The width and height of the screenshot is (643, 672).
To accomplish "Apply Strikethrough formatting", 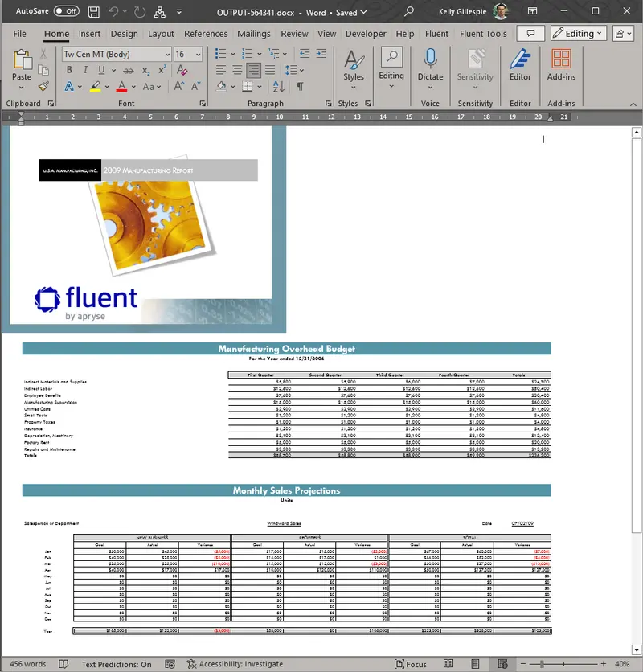I will click(128, 70).
